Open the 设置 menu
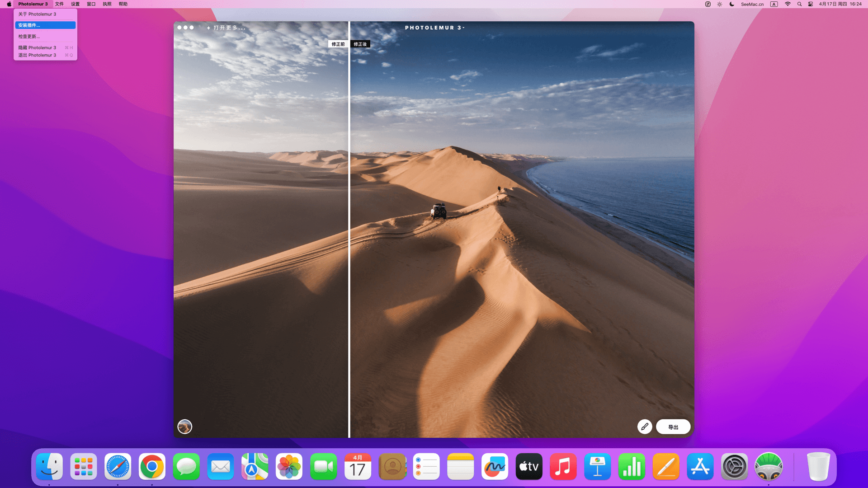 pos(75,4)
